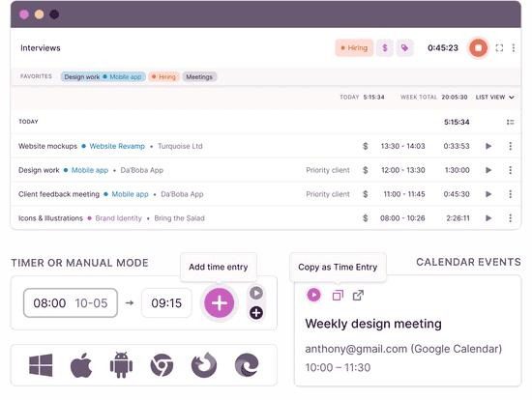Viewport: 532px width, 400px height.
Task: Open Mobile app project on Design work row
Action: pos(90,170)
